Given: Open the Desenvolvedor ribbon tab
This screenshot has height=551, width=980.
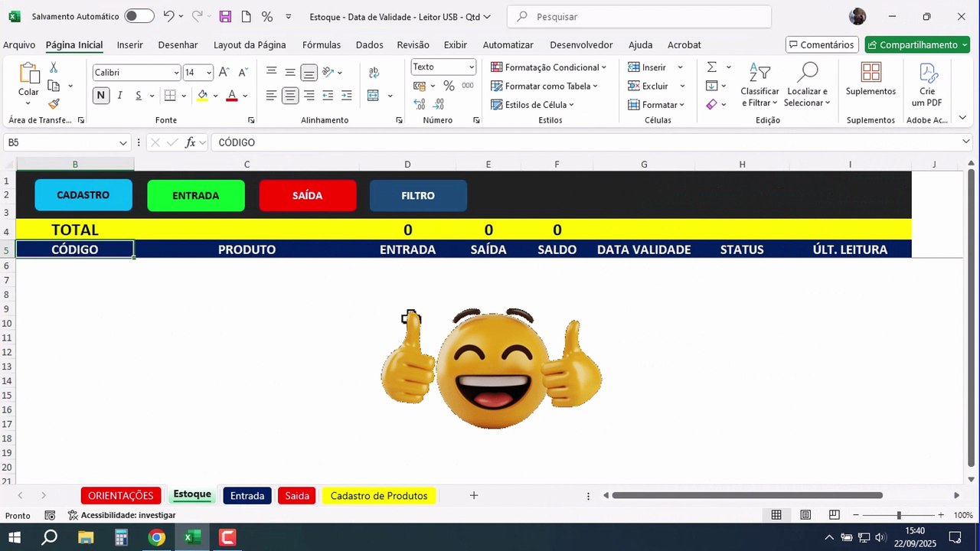Looking at the screenshot, I should 581,45.
